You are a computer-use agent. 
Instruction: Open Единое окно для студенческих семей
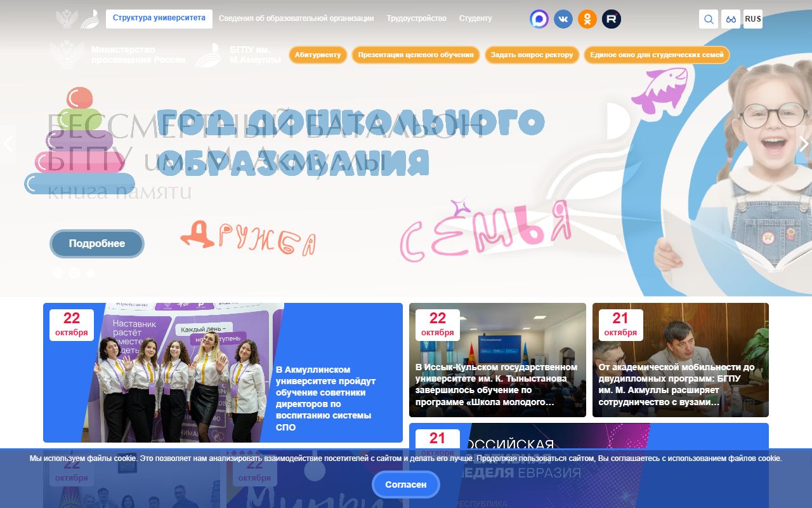[x=657, y=55]
